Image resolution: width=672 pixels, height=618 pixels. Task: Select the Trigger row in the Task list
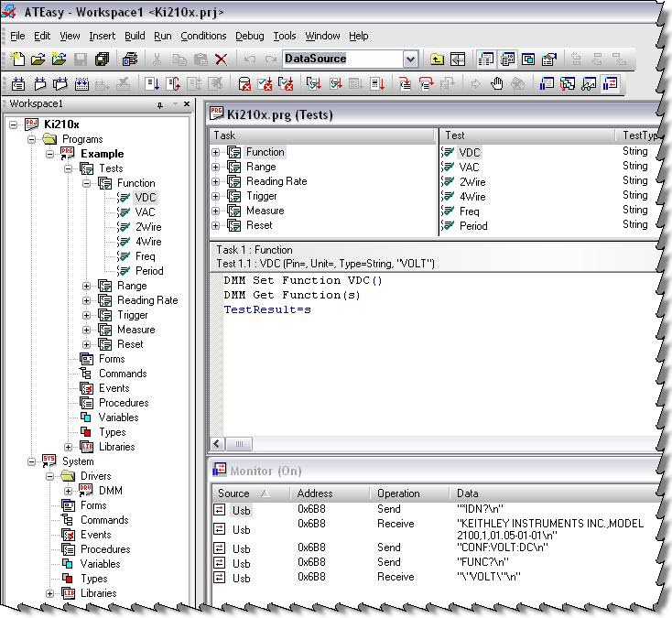coord(262,196)
